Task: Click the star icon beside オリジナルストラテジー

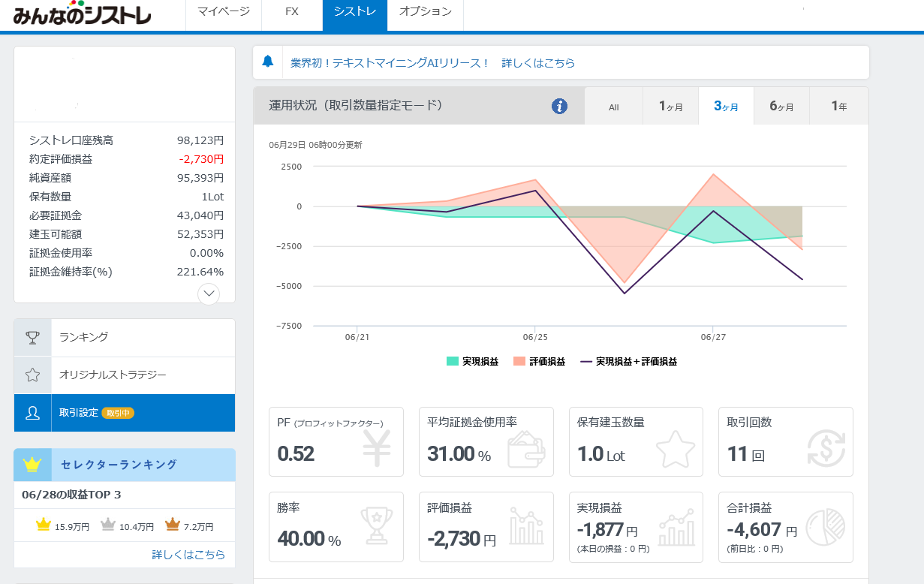Action: [x=32, y=375]
